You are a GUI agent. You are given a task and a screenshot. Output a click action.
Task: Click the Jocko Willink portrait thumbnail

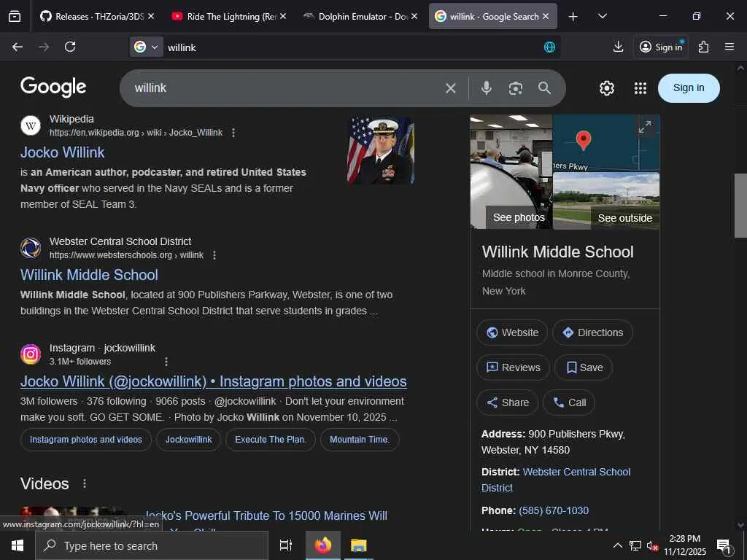[381, 150]
